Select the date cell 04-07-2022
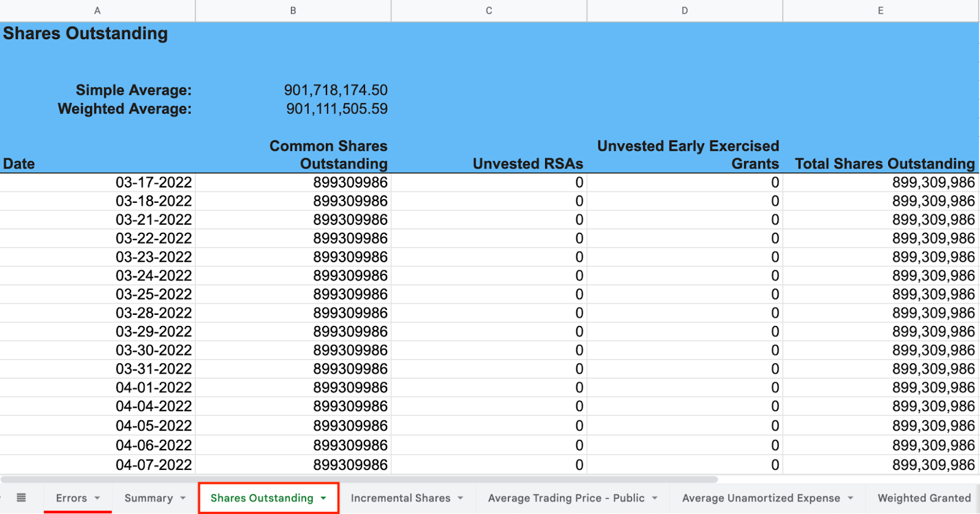 (97, 465)
